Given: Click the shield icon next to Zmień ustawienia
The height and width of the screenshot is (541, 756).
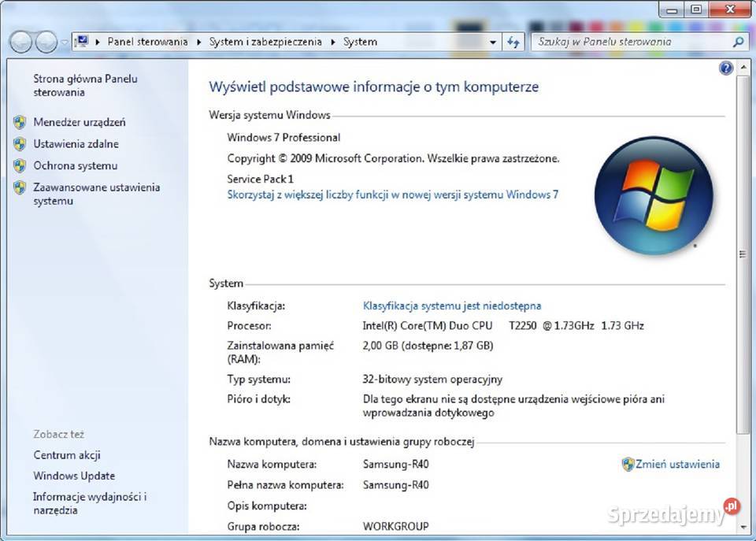Looking at the screenshot, I should click(627, 464).
